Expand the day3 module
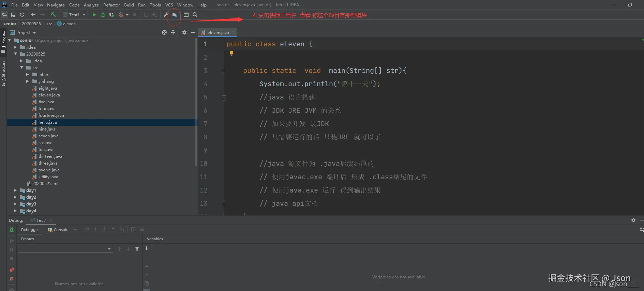This screenshot has width=644, height=291. (x=15, y=204)
